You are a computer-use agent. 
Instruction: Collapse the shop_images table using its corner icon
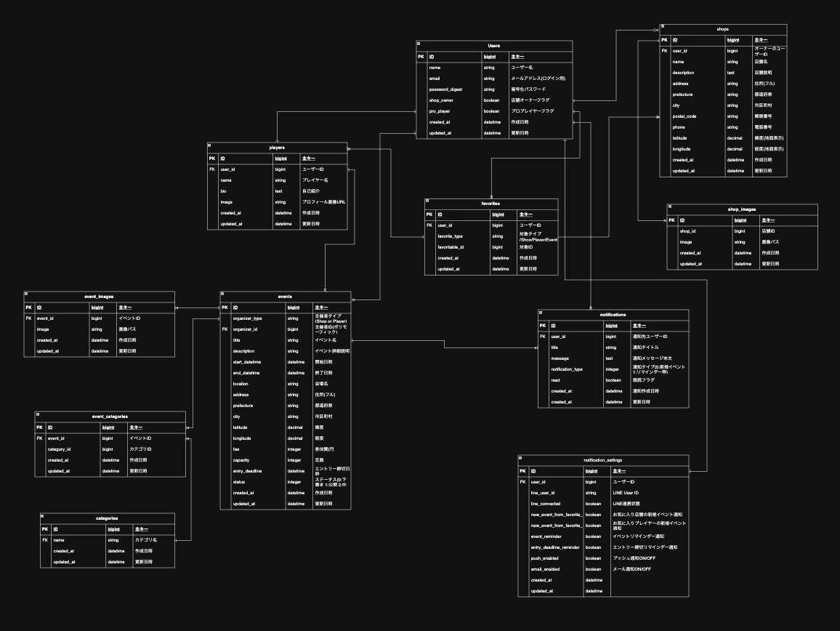click(670, 206)
